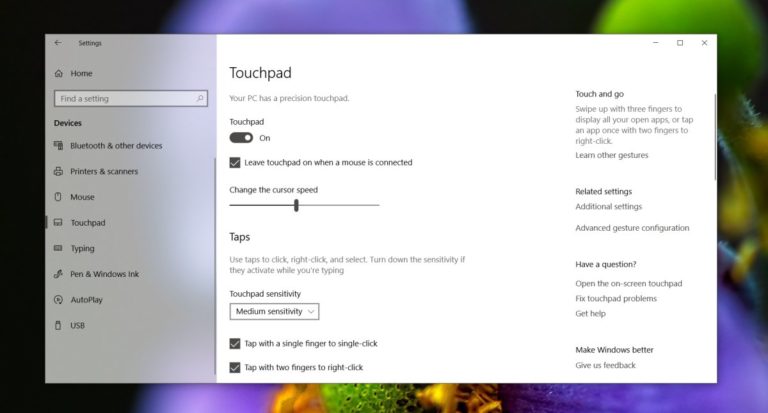The width and height of the screenshot is (768, 413).
Task: Click the right end of cursor speed track
Action: click(378, 205)
